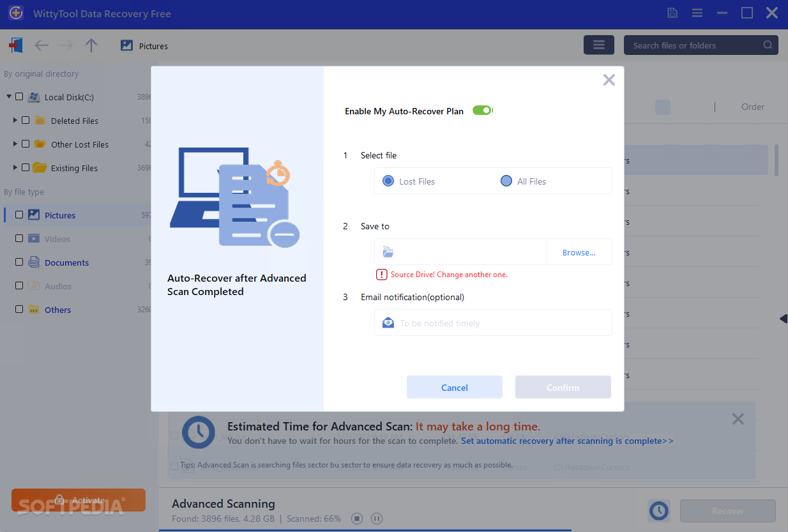This screenshot has width=788, height=532.
Task: Select the All Files radio option
Action: [506, 181]
